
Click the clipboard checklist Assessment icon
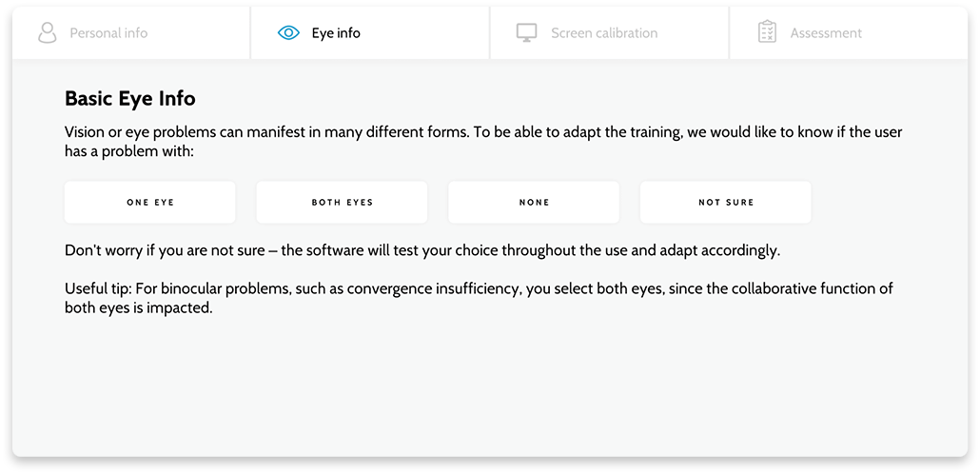(x=767, y=32)
